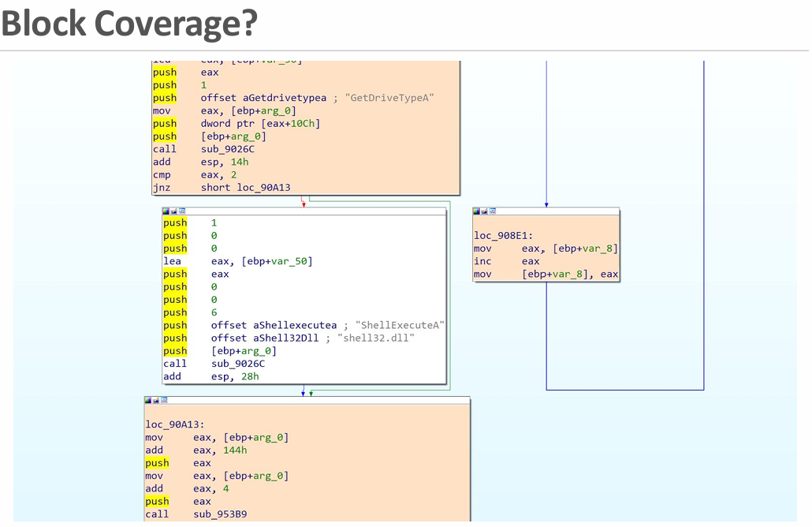The width and height of the screenshot is (812, 527).
Task: Select 'mov [ebp+var_8], eax' line
Action: (x=546, y=274)
